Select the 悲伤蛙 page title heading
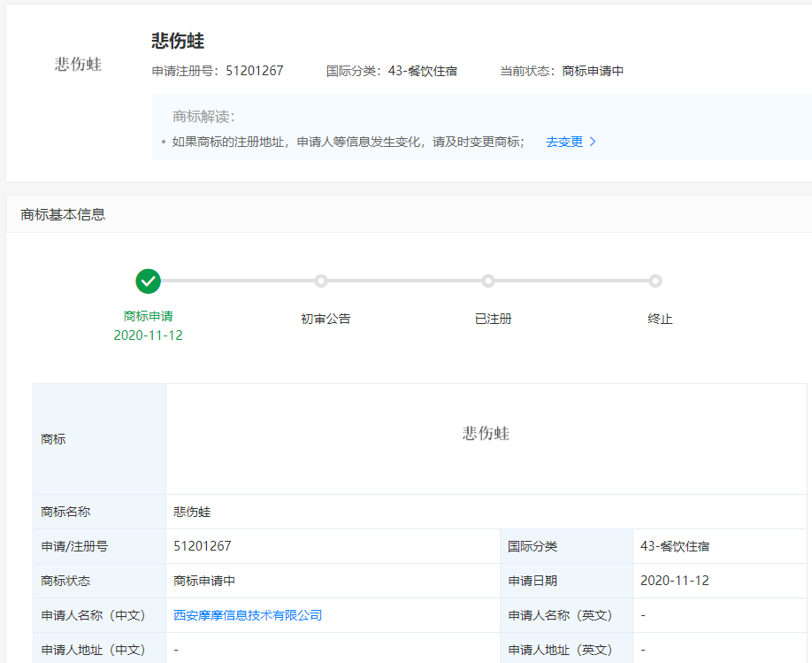Image resolution: width=812 pixels, height=663 pixels. 178,42
